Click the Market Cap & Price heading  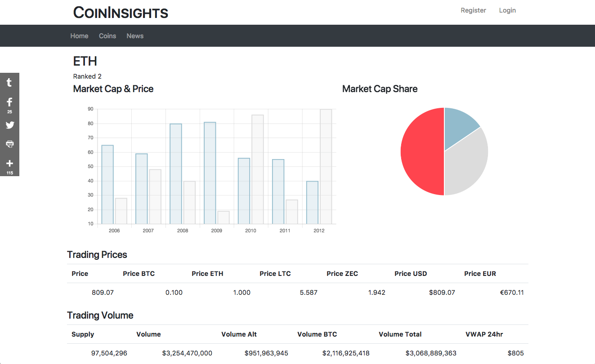113,89
